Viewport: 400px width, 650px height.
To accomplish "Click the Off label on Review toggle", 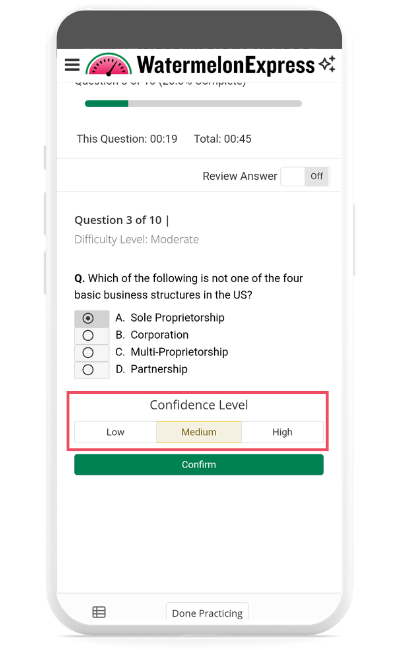I will pos(317,176).
